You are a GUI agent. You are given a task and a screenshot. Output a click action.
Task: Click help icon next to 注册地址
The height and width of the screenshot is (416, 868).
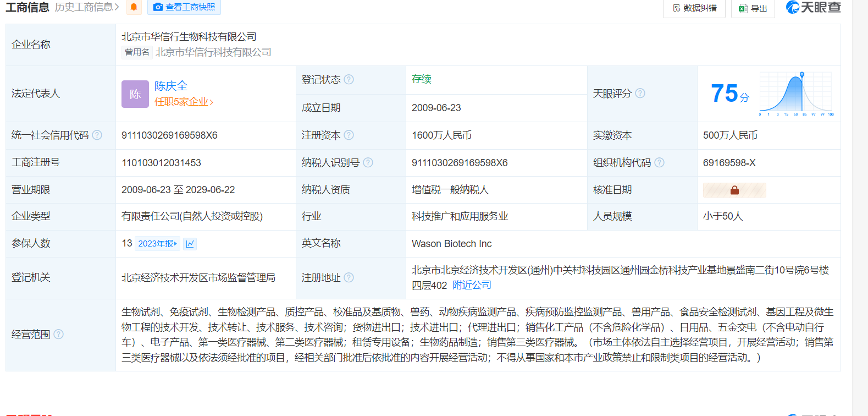tap(349, 278)
